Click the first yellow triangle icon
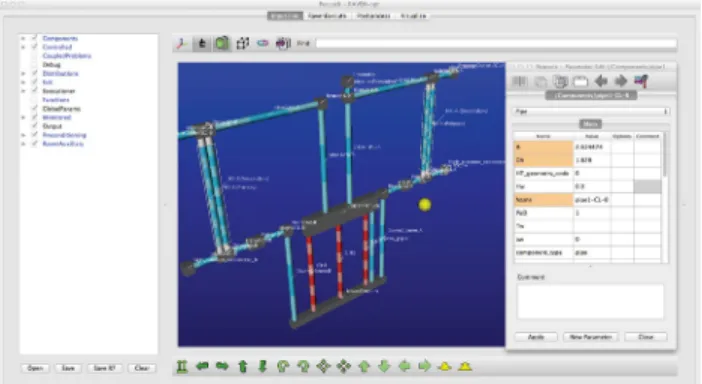The image size is (702, 384). click(x=445, y=367)
